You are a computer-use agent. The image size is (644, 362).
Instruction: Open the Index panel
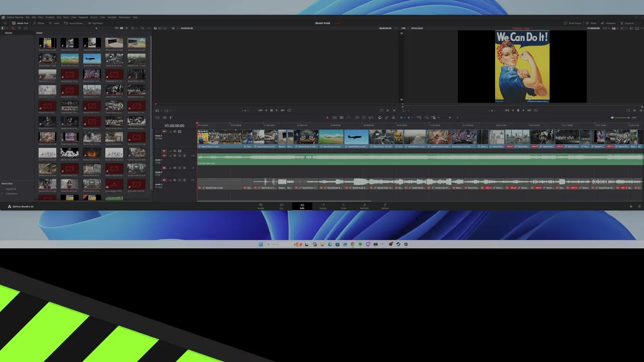(54, 23)
